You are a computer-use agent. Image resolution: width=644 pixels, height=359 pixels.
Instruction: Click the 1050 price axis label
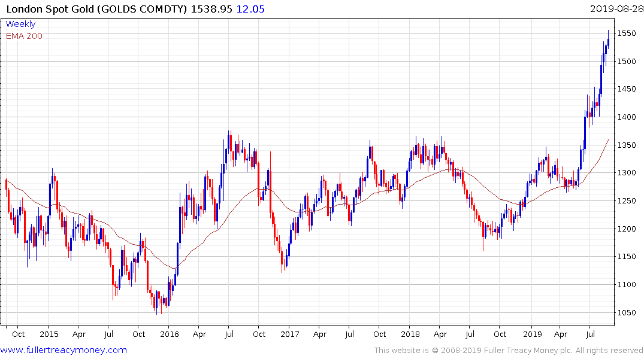pyautogui.click(x=627, y=312)
